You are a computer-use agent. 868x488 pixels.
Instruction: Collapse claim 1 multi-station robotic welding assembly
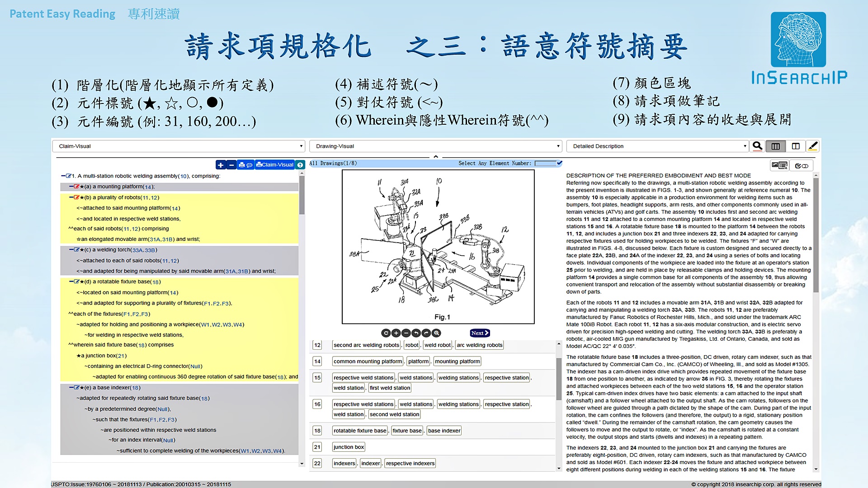click(x=63, y=176)
